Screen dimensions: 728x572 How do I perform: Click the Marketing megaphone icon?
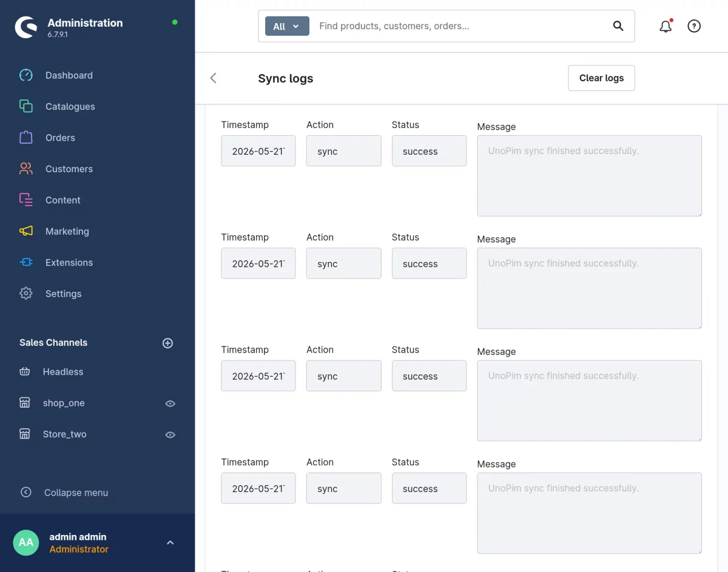pyautogui.click(x=25, y=231)
